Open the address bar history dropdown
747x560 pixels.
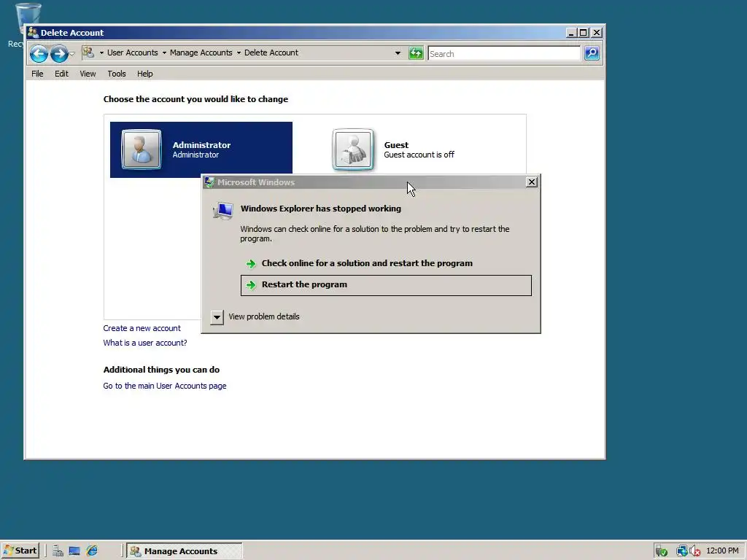(x=398, y=53)
